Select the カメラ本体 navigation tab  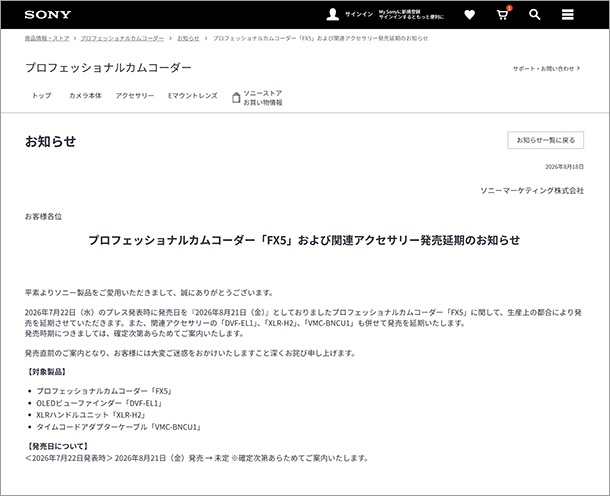[x=85, y=96]
